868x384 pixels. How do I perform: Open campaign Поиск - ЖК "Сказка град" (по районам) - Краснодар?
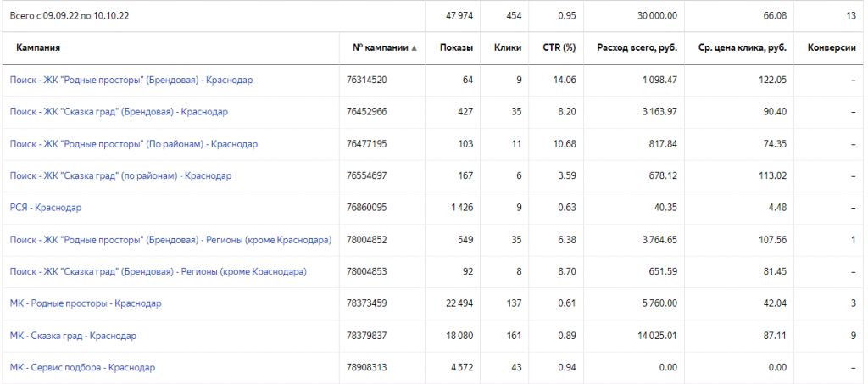[x=120, y=176]
